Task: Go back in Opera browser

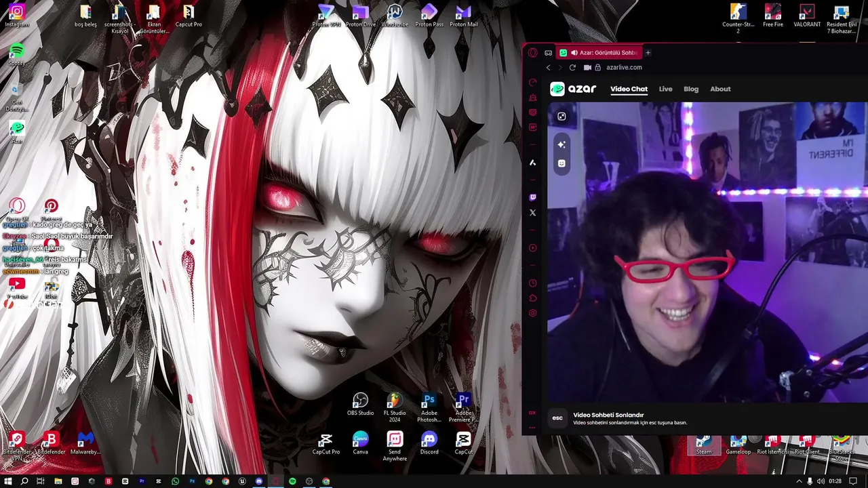Action: click(549, 68)
